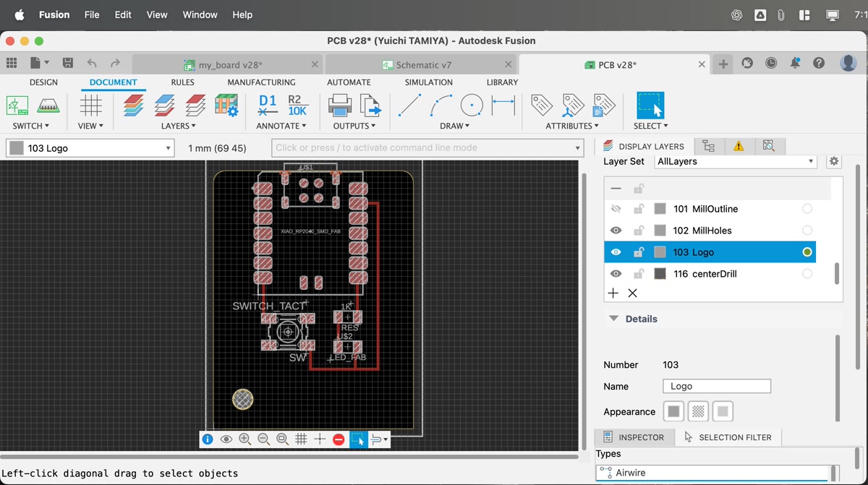This screenshot has height=485, width=868.
Task: Open the 103 Logo layer selector dropdown
Action: pyautogui.click(x=90, y=148)
